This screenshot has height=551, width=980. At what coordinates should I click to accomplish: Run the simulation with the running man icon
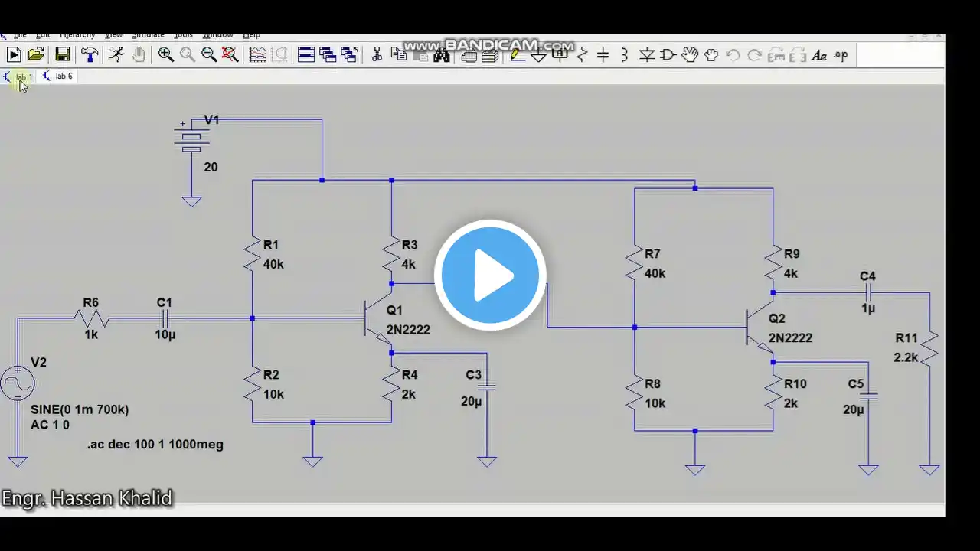[x=116, y=54]
